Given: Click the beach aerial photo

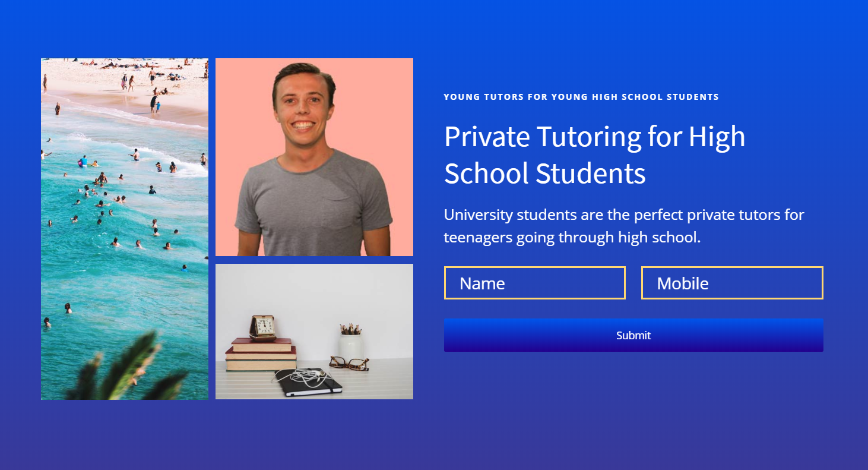Looking at the screenshot, I should click(x=124, y=229).
